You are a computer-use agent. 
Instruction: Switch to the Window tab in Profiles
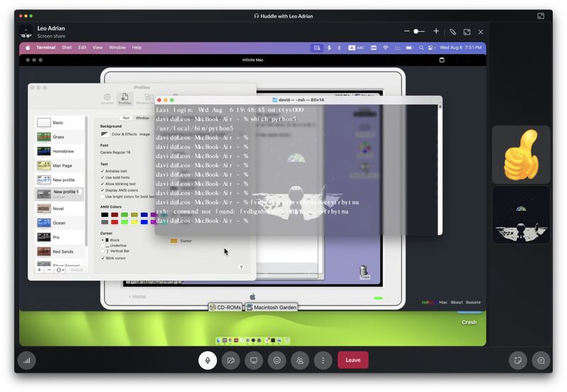tap(142, 118)
